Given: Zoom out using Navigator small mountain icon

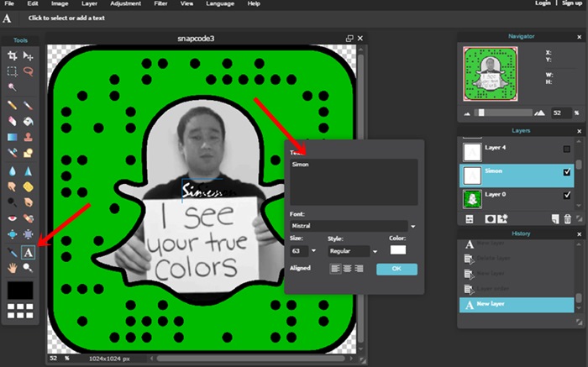Looking at the screenshot, I should tap(467, 113).
